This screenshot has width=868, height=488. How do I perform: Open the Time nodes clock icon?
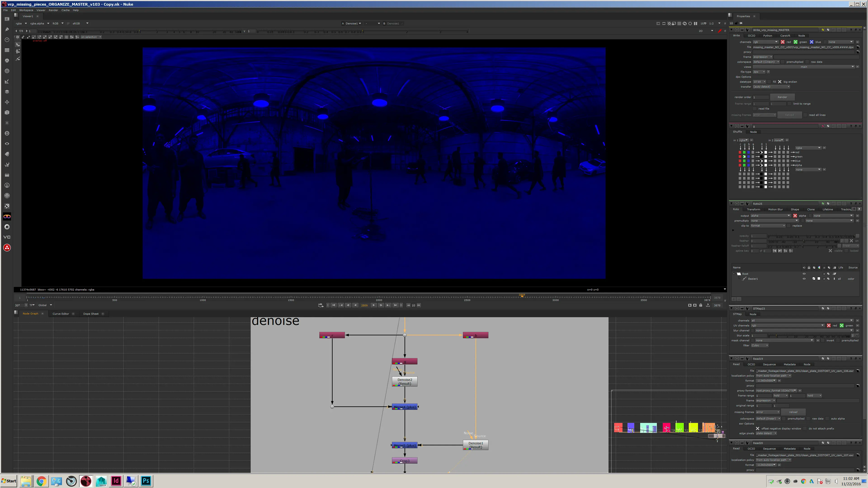pos(7,40)
